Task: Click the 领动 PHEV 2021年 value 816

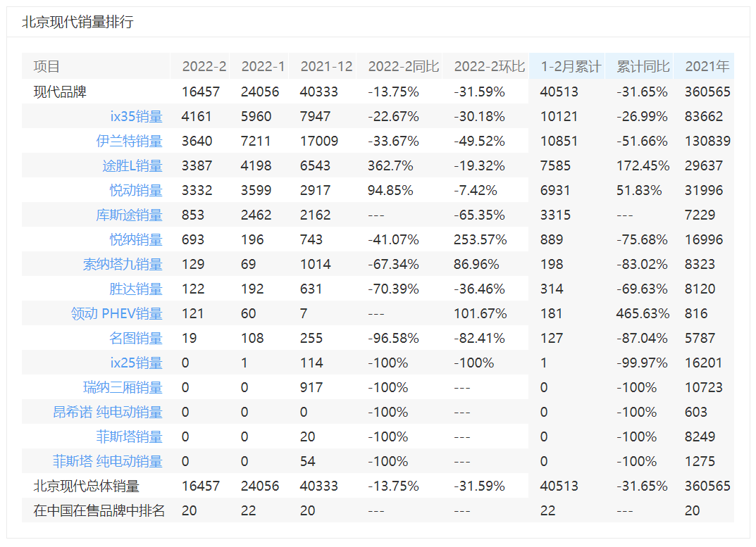Action: (695, 314)
